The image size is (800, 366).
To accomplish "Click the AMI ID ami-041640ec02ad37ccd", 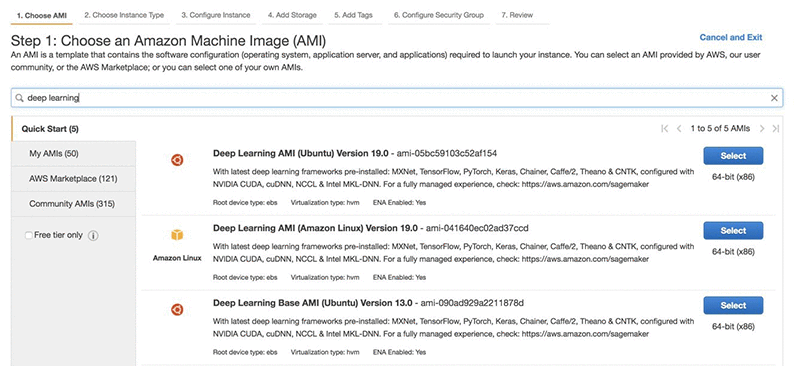I will [477, 228].
